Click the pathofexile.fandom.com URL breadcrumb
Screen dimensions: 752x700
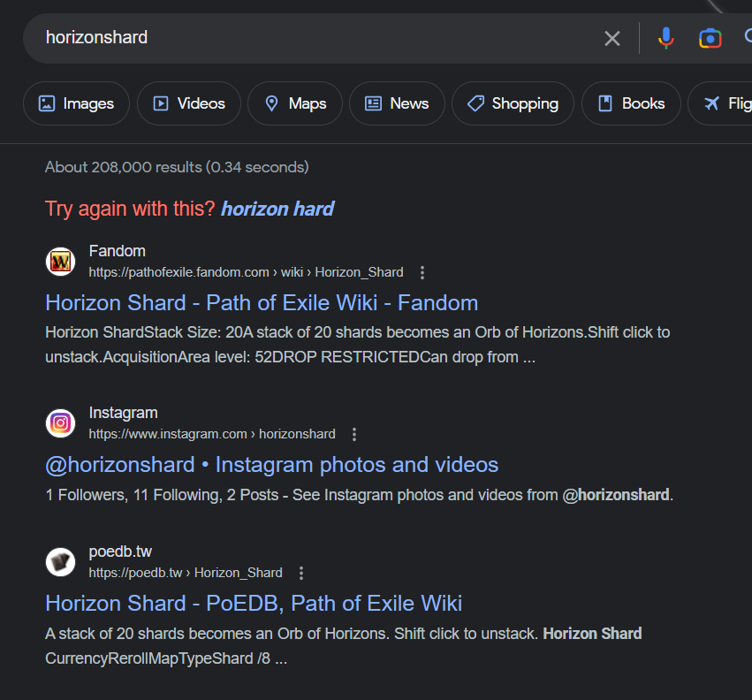coord(246,272)
